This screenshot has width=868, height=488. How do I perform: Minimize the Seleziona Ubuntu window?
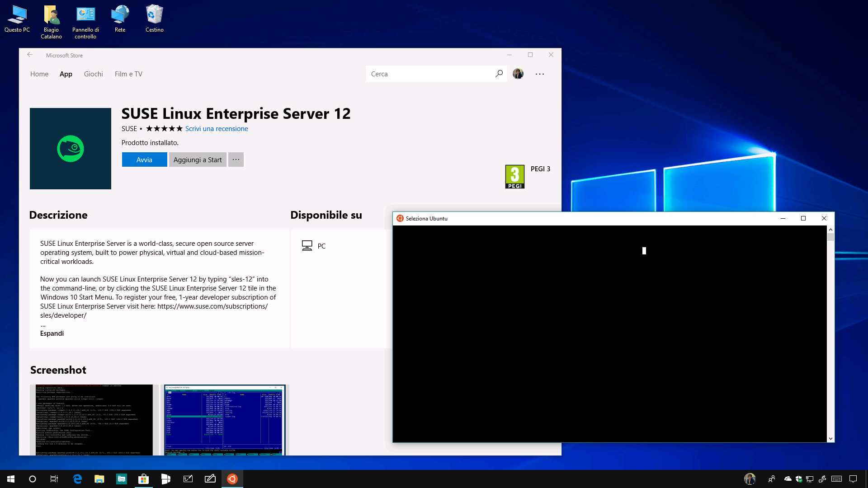(783, 218)
